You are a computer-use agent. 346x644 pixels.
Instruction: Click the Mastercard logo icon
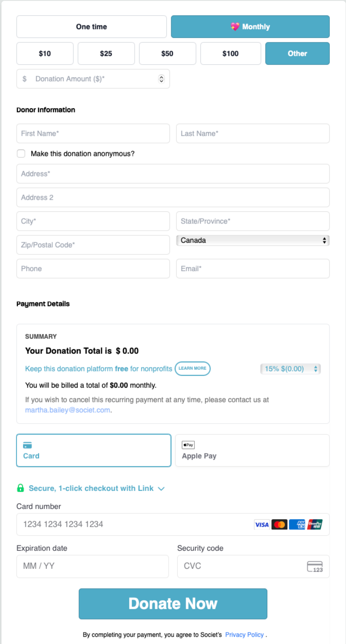[279, 525]
